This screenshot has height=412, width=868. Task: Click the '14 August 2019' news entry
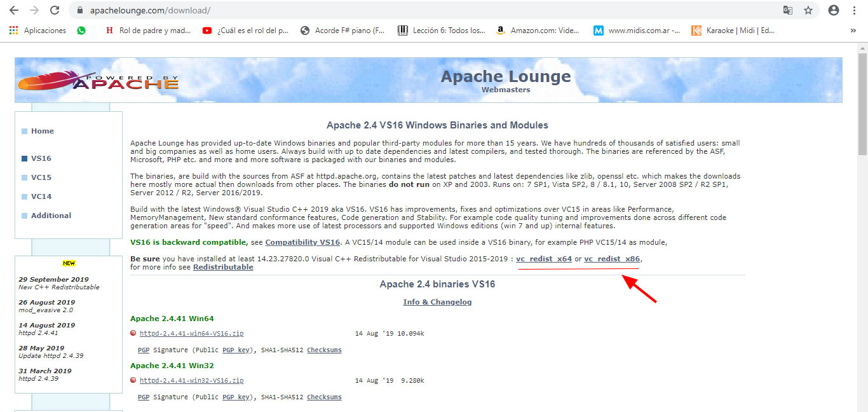46,329
